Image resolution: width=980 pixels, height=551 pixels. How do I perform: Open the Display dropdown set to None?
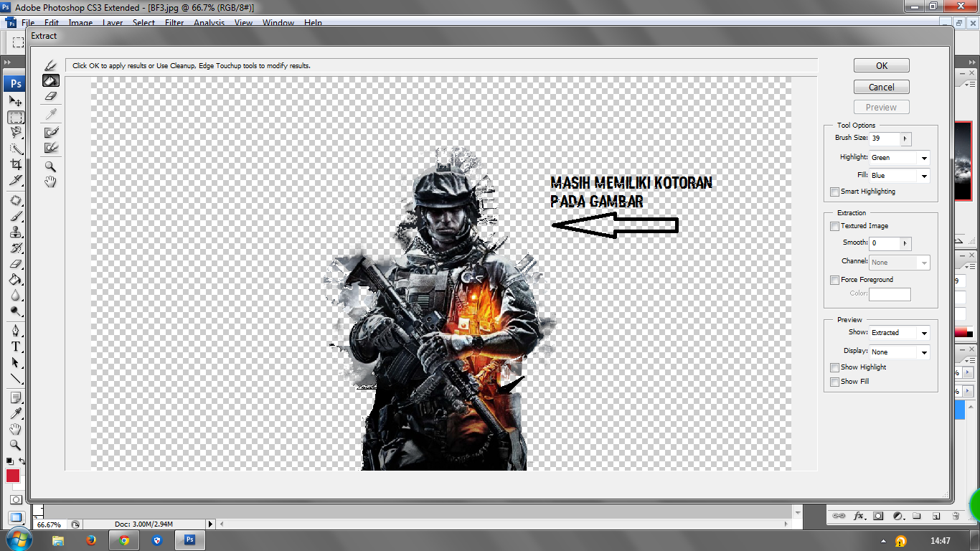(900, 352)
